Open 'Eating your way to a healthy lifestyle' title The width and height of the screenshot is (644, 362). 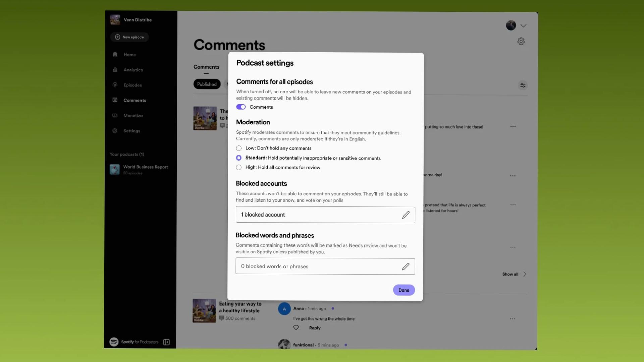point(240,307)
